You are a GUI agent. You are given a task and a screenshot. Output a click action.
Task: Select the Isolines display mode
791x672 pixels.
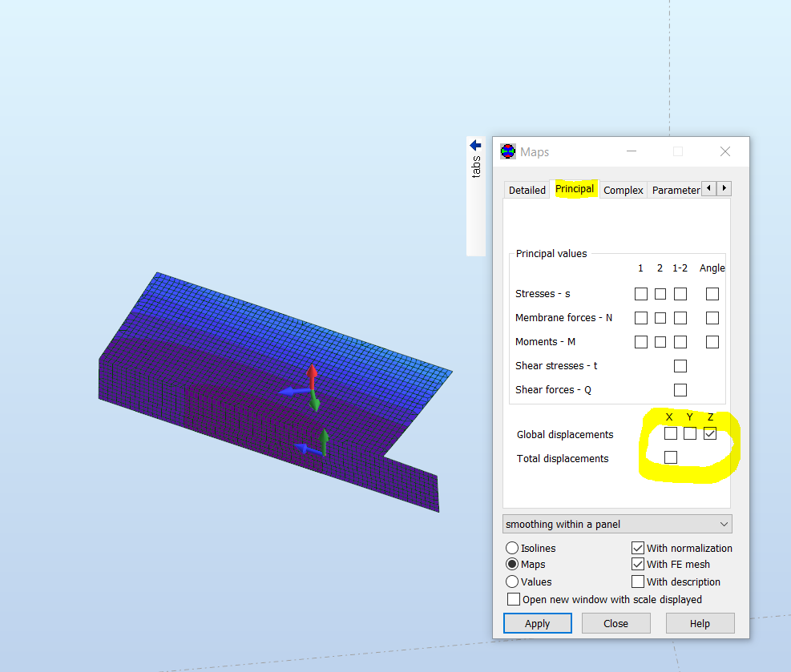click(512, 548)
